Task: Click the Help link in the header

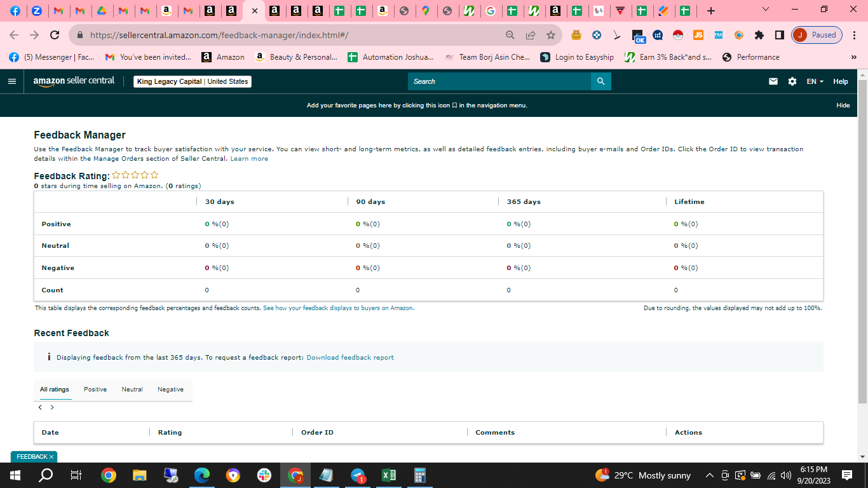Action: (841, 81)
